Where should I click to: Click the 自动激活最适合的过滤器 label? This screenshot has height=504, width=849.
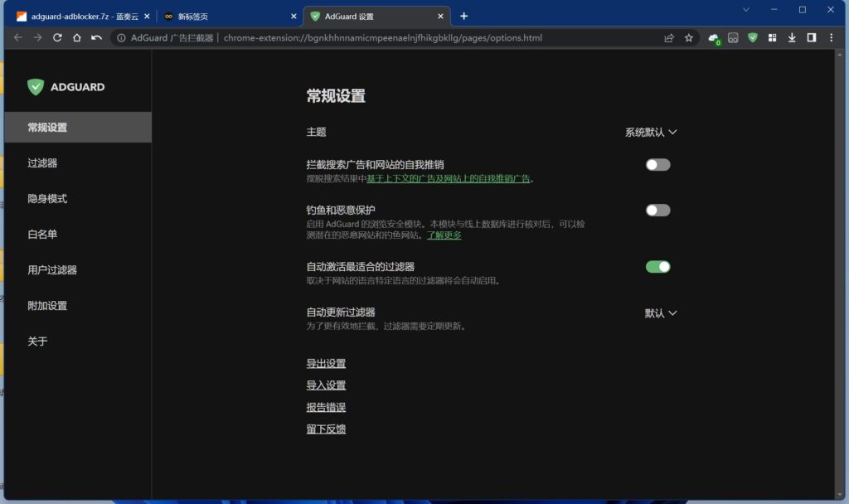[x=360, y=267]
